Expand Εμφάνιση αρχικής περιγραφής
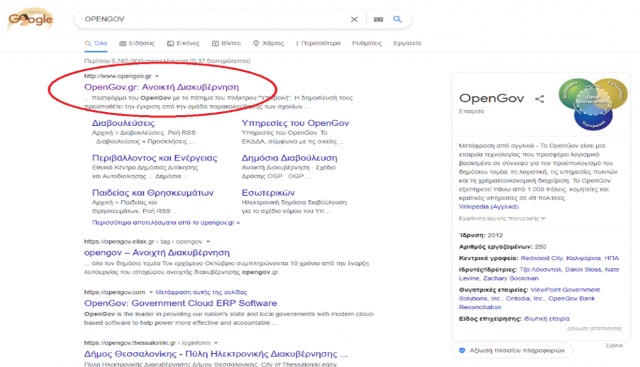This screenshot has width=640, height=367. (502, 218)
